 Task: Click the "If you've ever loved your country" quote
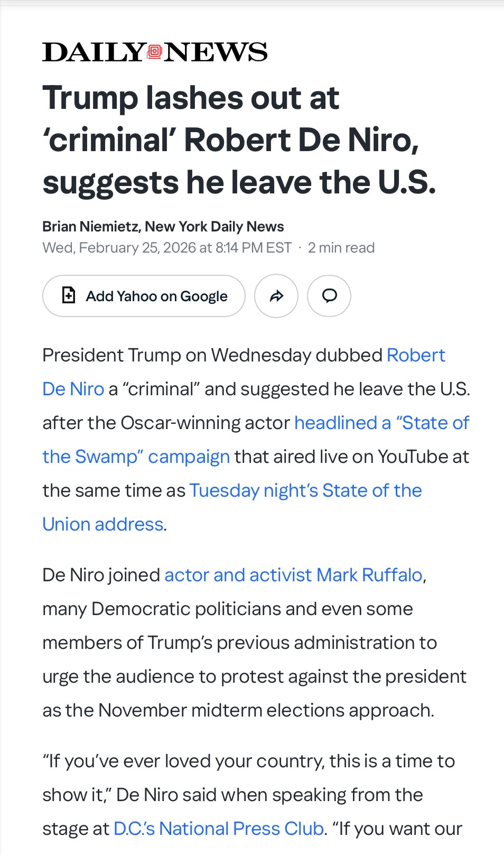coord(248,761)
